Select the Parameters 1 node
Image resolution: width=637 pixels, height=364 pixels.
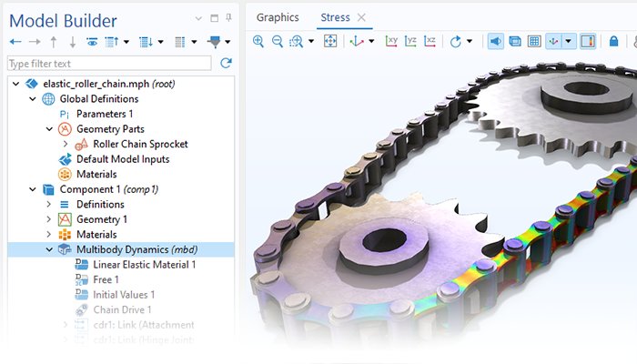tap(105, 114)
